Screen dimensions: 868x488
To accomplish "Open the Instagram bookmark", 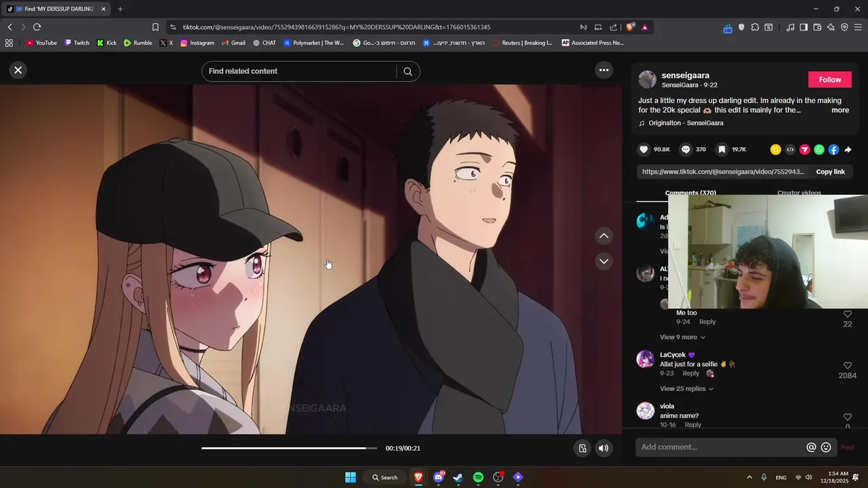I will 197,43.
